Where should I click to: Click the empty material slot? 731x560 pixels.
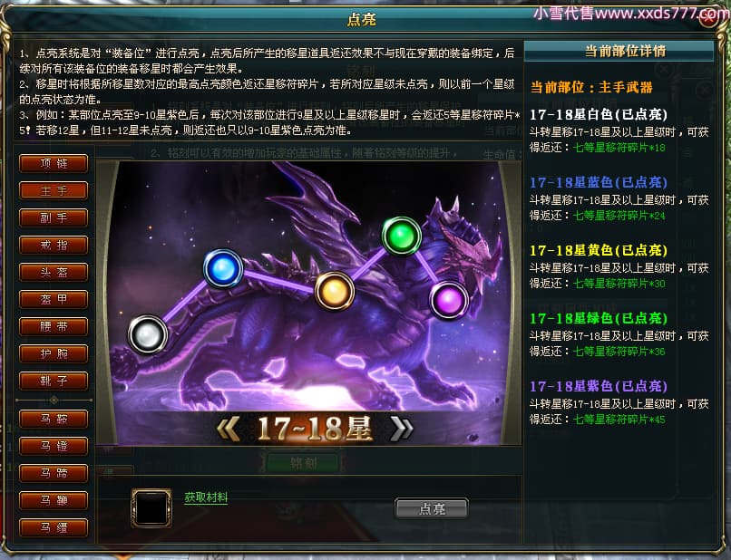coord(151,507)
